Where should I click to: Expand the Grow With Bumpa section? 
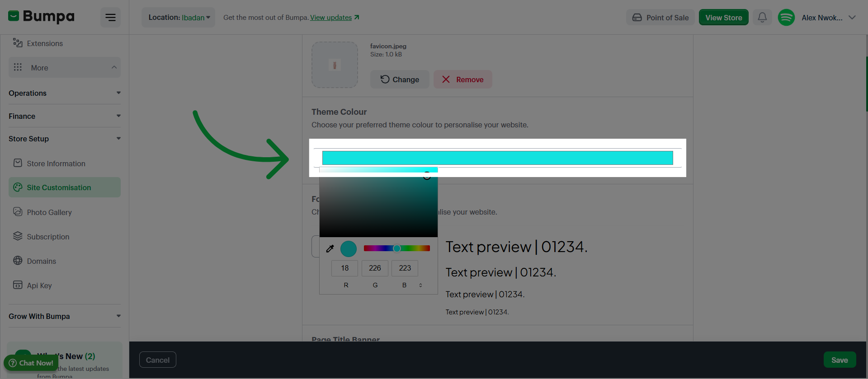tap(65, 316)
